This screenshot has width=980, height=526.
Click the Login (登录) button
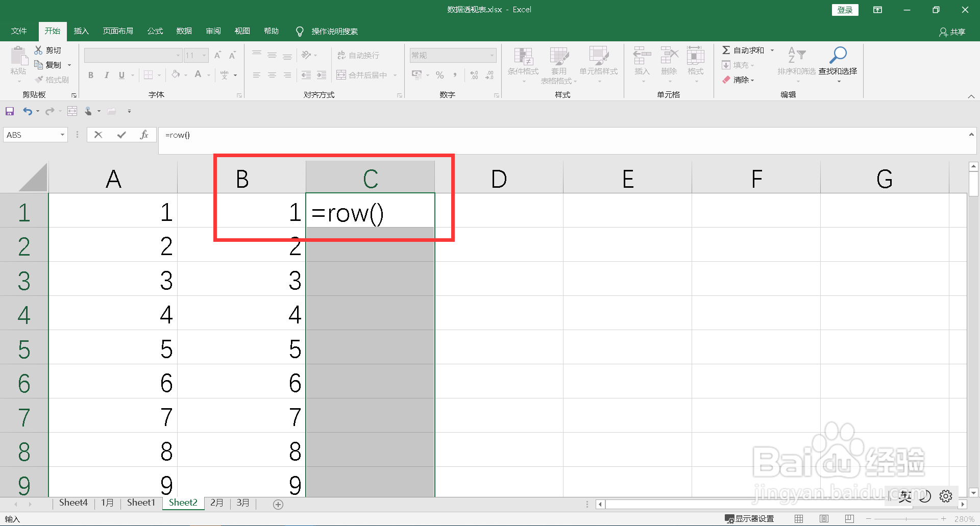[x=845, y=10]
